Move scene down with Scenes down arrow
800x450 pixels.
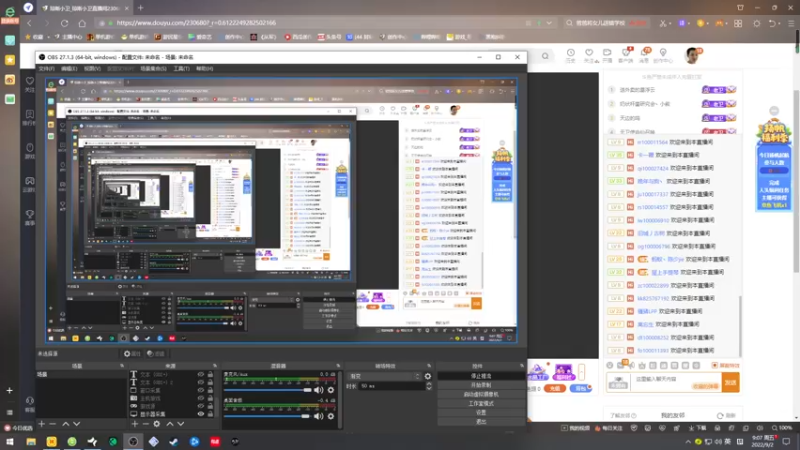(77, 424)
